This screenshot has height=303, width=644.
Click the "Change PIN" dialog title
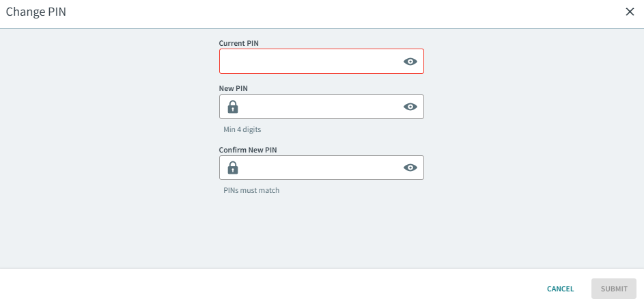[36, 12]
